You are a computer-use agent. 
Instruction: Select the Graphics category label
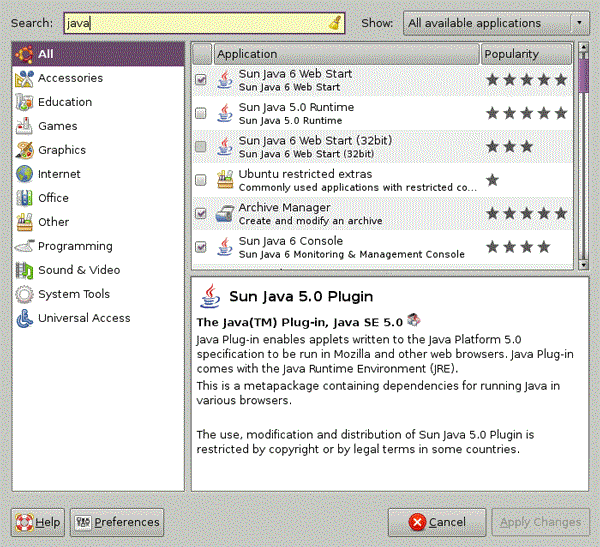click(62, 150)
